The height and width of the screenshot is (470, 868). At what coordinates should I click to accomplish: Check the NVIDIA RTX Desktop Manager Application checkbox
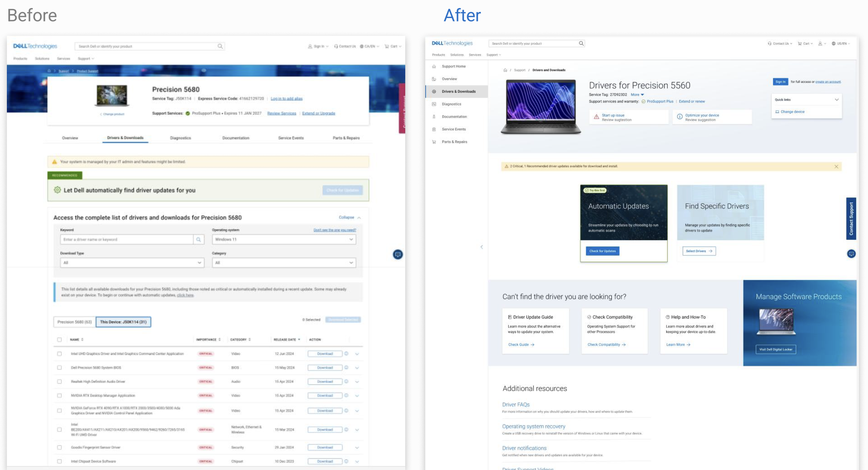point(59,395)
